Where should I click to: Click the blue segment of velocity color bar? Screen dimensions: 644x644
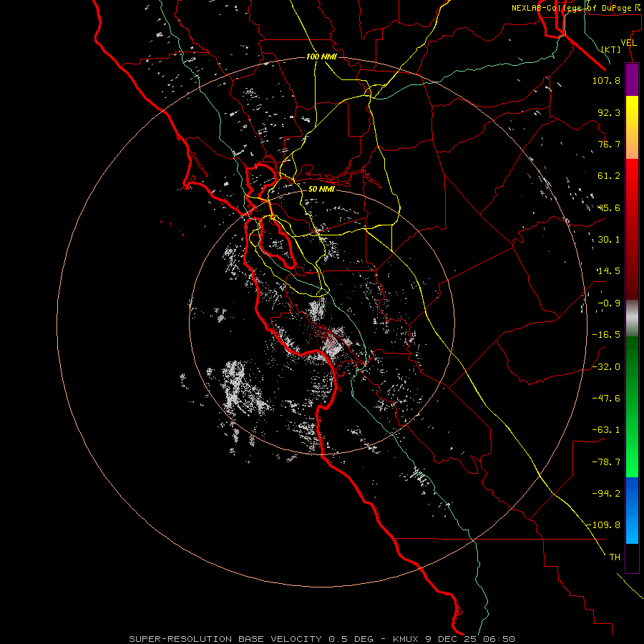[632, 510]
